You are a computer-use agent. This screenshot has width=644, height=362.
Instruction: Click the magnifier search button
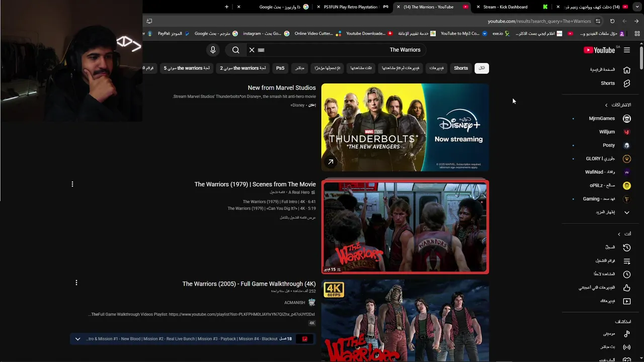(235, 50)
